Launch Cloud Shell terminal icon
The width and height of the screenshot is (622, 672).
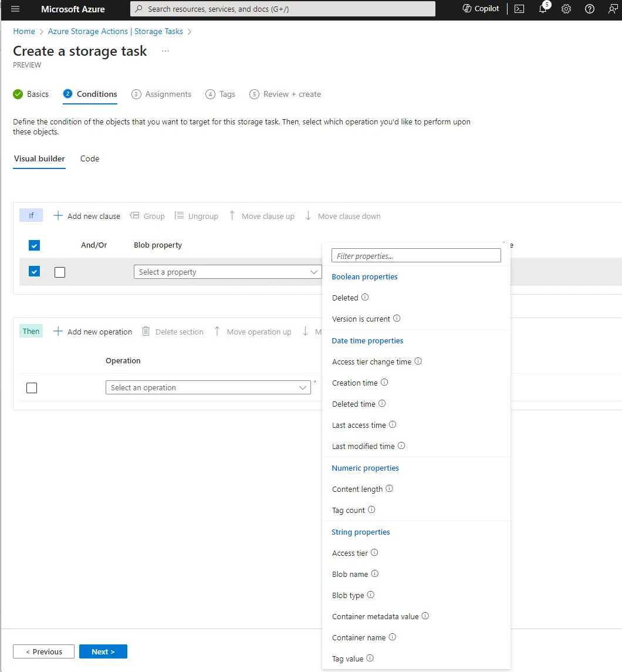tap(519, 9)
